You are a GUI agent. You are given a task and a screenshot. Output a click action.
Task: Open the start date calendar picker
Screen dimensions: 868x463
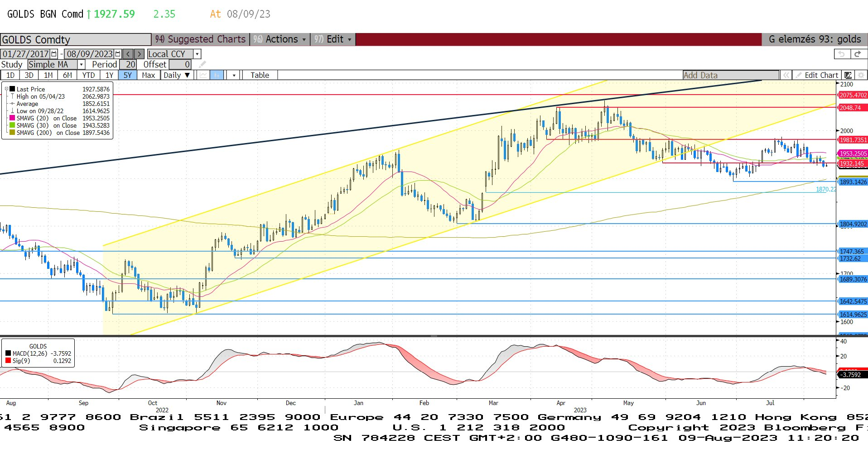[x=54, y=54]
